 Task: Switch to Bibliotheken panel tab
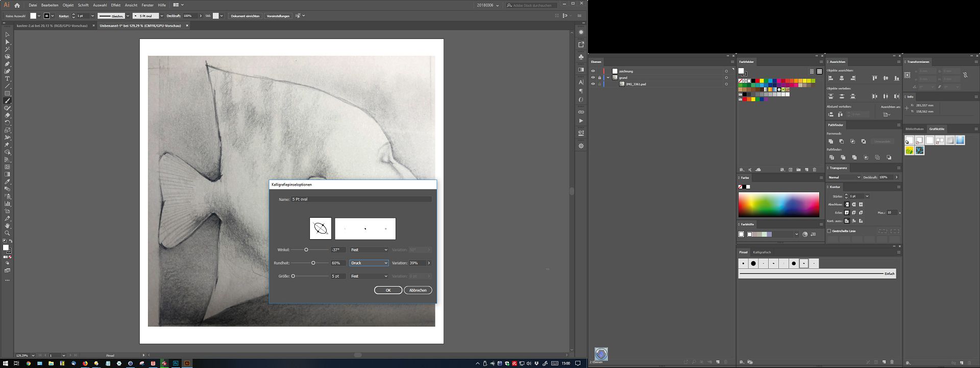tap(915, 129)
